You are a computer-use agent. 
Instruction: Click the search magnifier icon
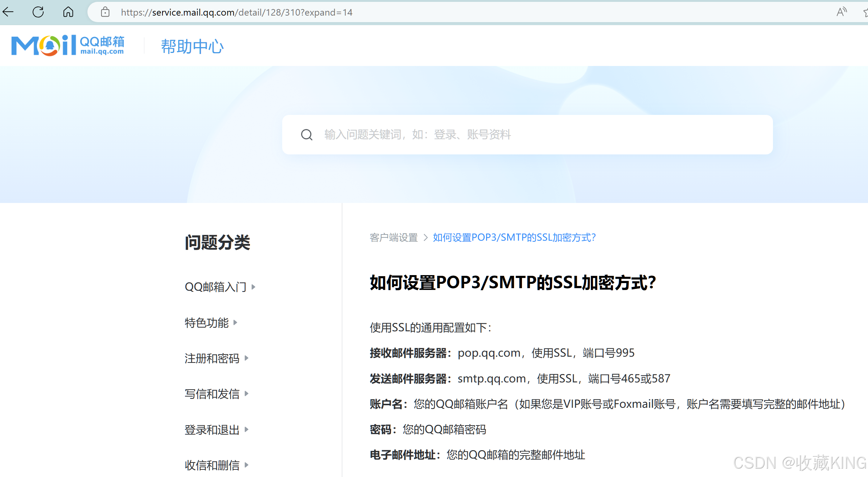(307, 134)
